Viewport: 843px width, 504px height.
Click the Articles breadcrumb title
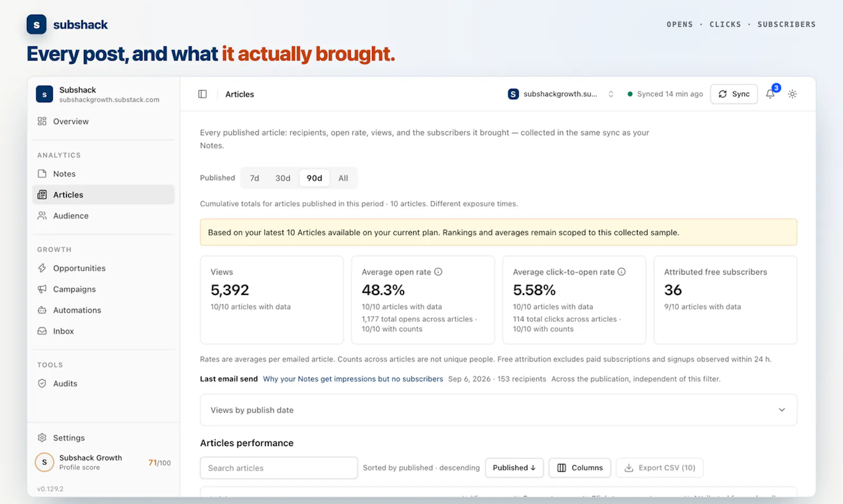[240, 94]
